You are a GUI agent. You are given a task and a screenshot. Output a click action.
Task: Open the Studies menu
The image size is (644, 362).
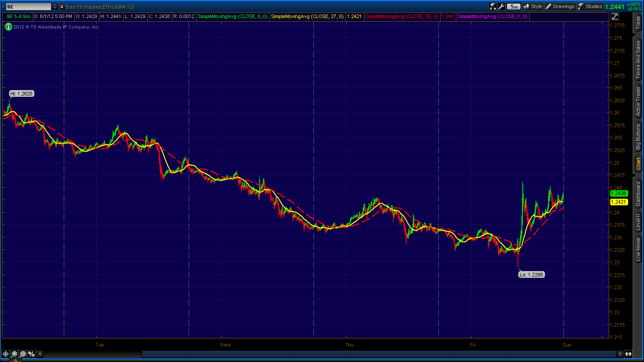[590, 6]
